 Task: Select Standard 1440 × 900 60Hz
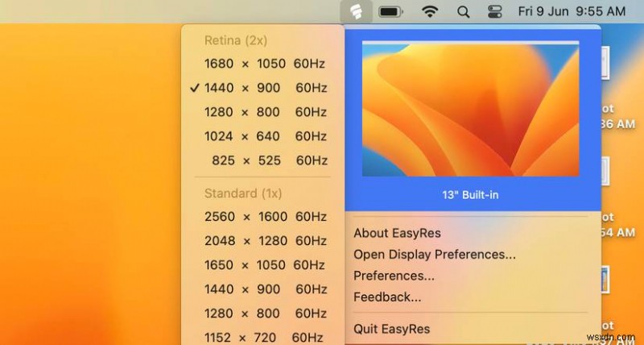pyautogui.click(x=263, y=289)
